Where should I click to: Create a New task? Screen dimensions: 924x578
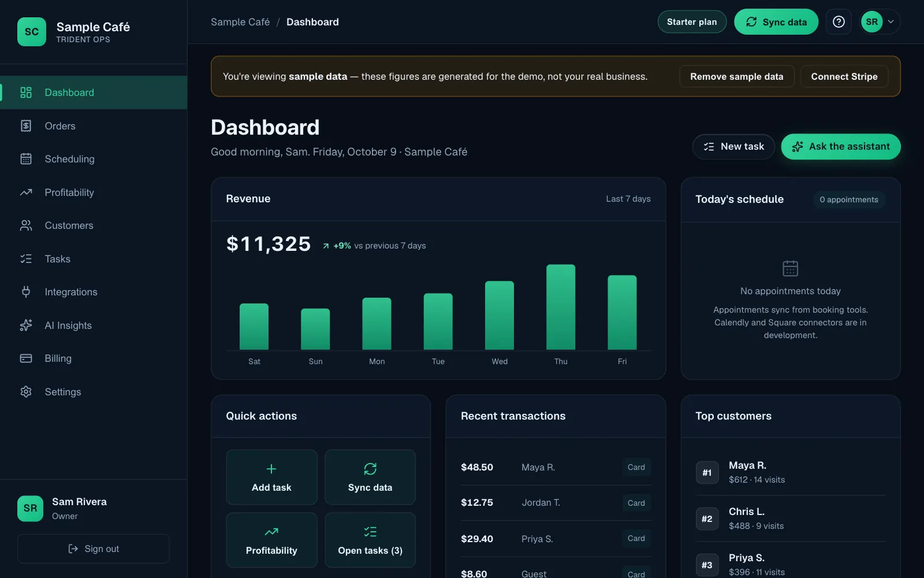[733, 147]
